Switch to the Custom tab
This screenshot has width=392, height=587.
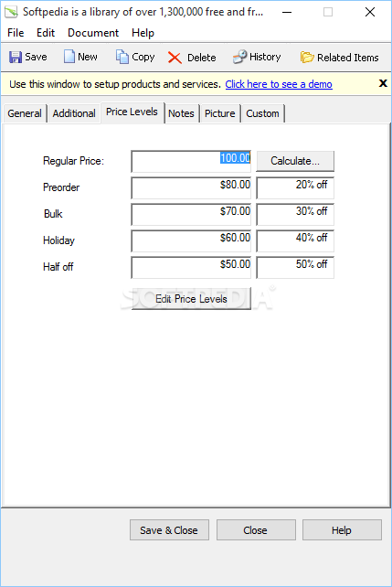click(x=262, y=113)
